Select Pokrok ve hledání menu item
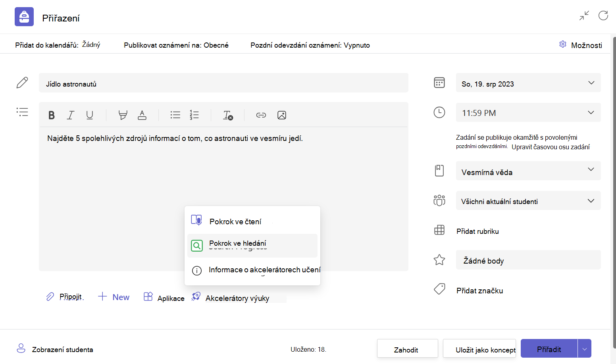616x364 pixels. point(252,245)
